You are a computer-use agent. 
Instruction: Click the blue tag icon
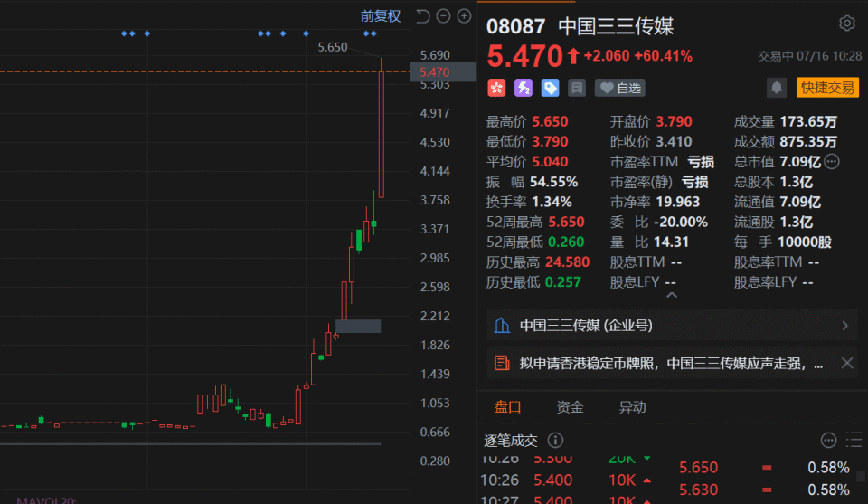tap(550, 88)
